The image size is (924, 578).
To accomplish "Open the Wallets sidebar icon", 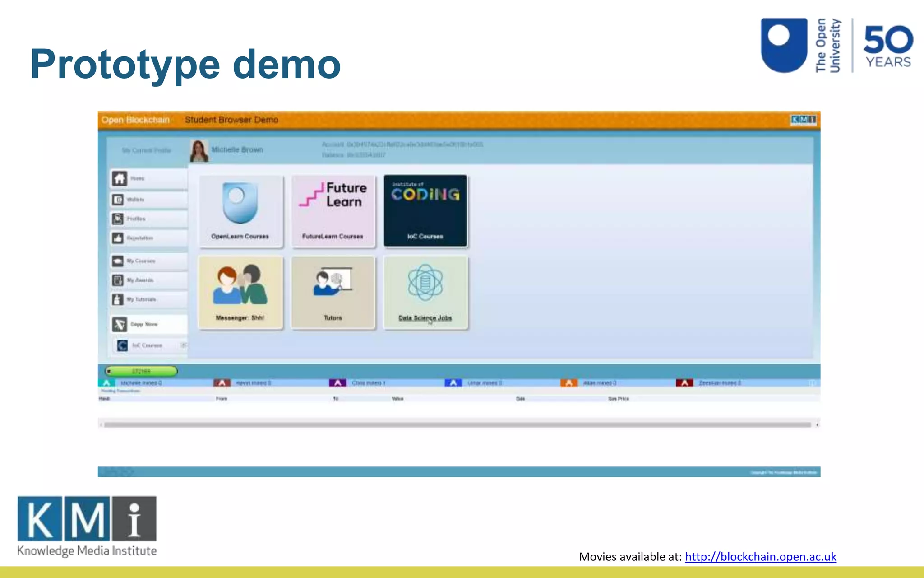I will tap(118, 200).
